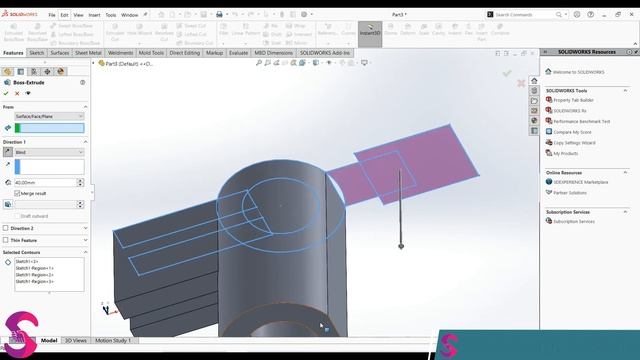Collapse the Subscription Services group
This screenshot has height=360, width=640.
[625, 211]
